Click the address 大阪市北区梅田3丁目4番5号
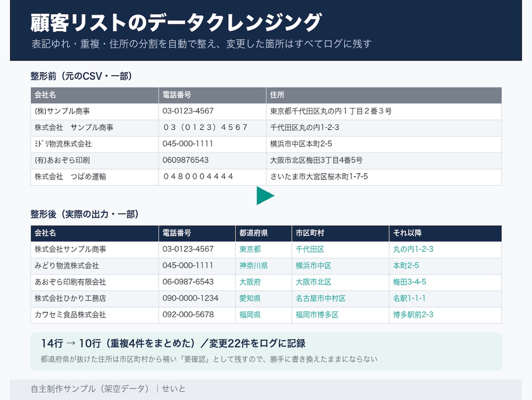Viewport: 532px width, 400px height. click(x=316, y=160)
